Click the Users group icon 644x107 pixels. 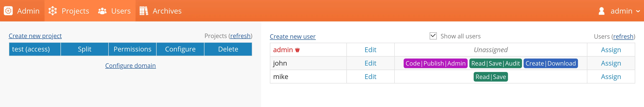click(x=102, y=11)
